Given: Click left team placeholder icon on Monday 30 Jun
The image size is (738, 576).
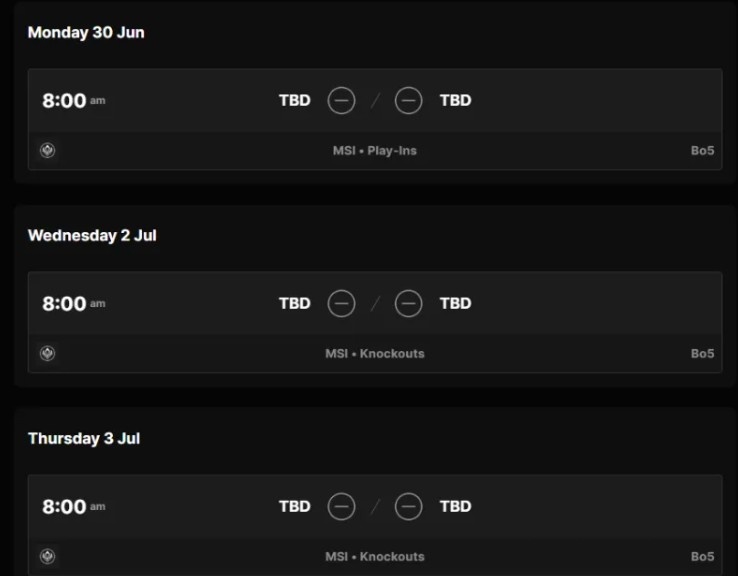Looking at the screenshot, I should (342, 100).
